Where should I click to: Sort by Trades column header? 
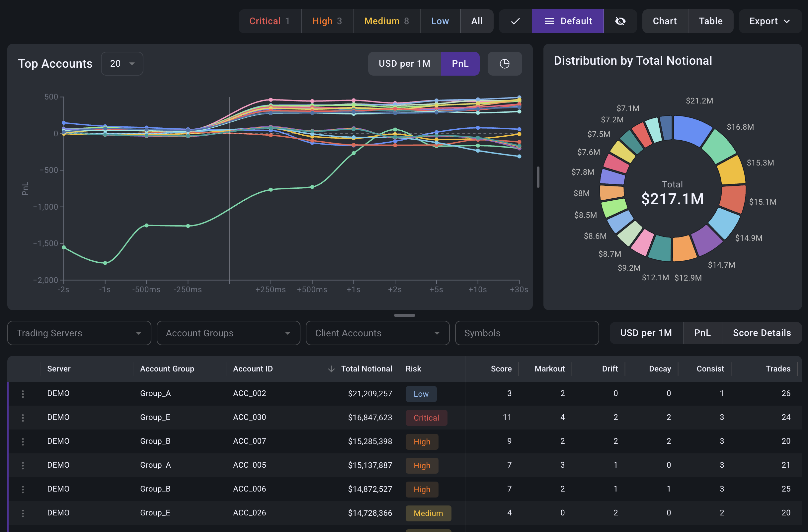coord(778,369)
